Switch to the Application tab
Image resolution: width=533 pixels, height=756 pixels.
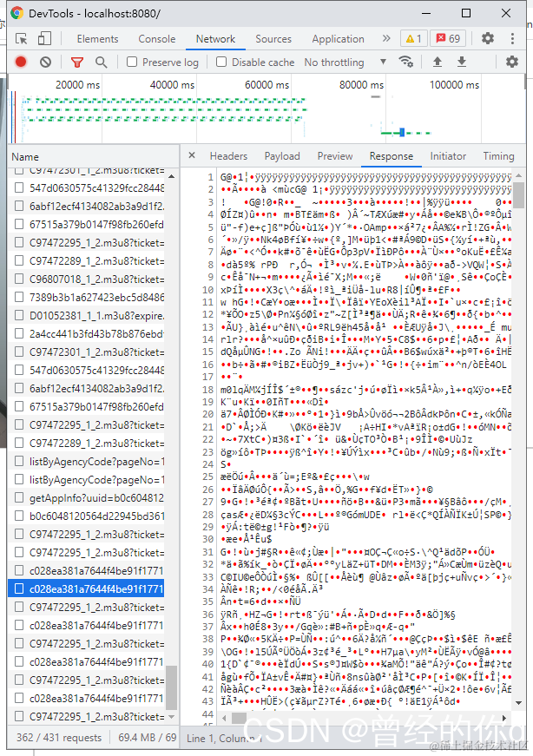(x=339, y=39)
